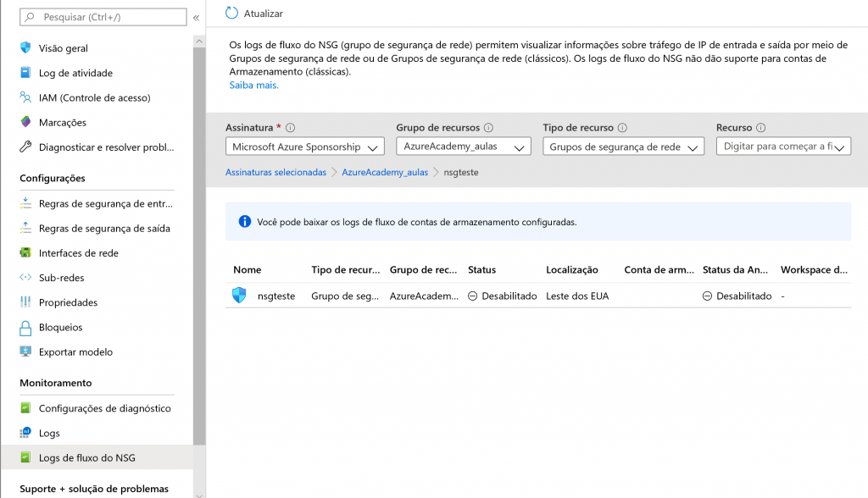The height and width of the screenshot is (498, 868).
Task: Click nsgteste shield icon in table
Action: click(239, 296)
